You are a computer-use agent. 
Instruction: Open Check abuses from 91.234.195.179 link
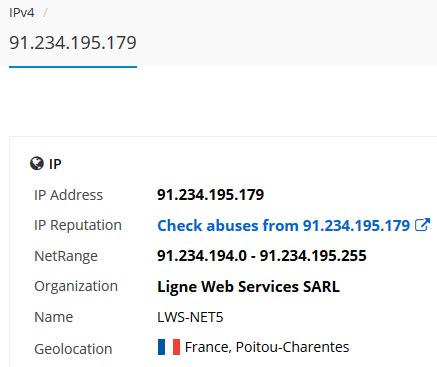tap(283, 226)
